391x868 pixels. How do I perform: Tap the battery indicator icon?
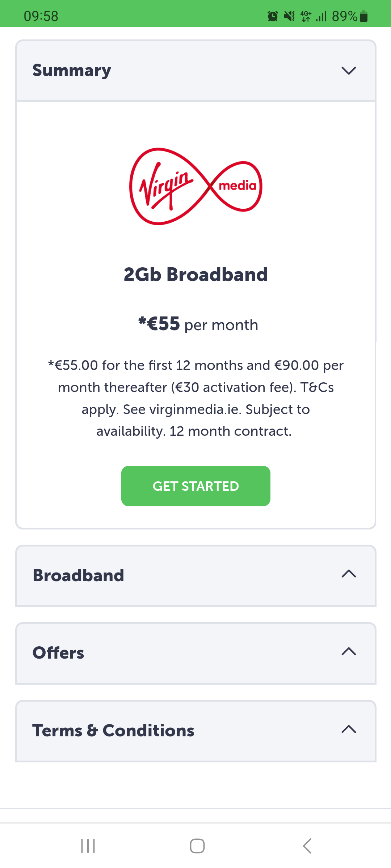tap(364, 16)
